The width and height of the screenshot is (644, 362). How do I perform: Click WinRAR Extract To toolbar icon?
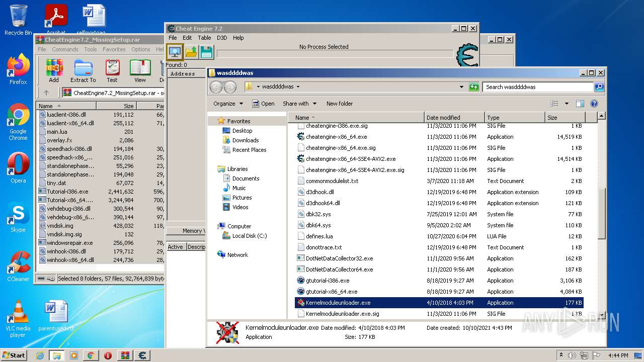pos(83,71)
